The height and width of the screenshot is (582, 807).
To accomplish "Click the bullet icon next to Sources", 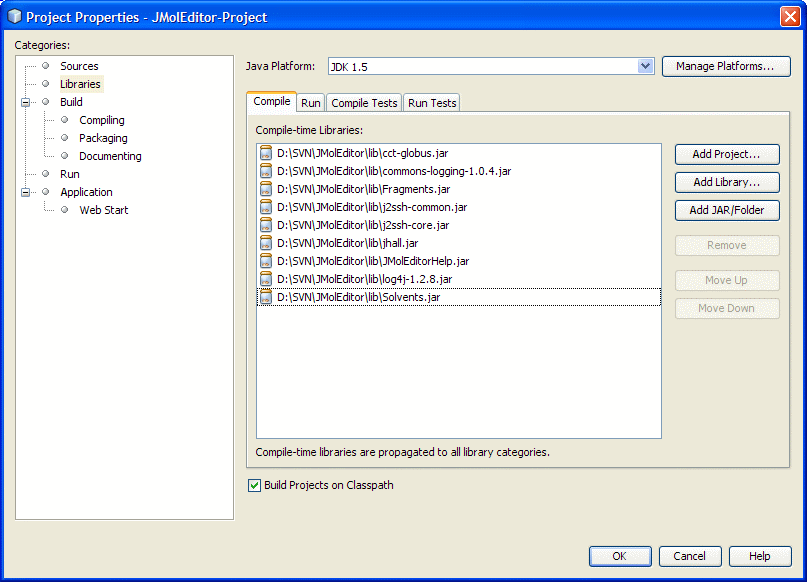I will tap(46, 66).
